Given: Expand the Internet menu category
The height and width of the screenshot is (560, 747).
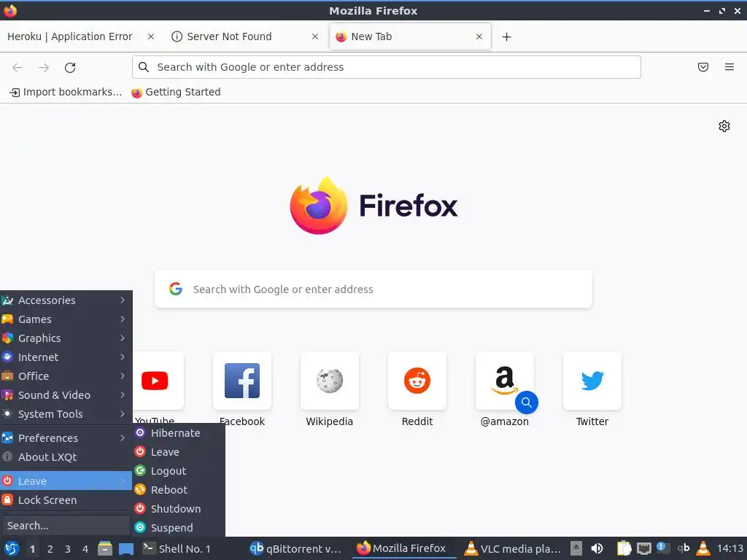Looking at the screenshot, I should pos(66,357).
